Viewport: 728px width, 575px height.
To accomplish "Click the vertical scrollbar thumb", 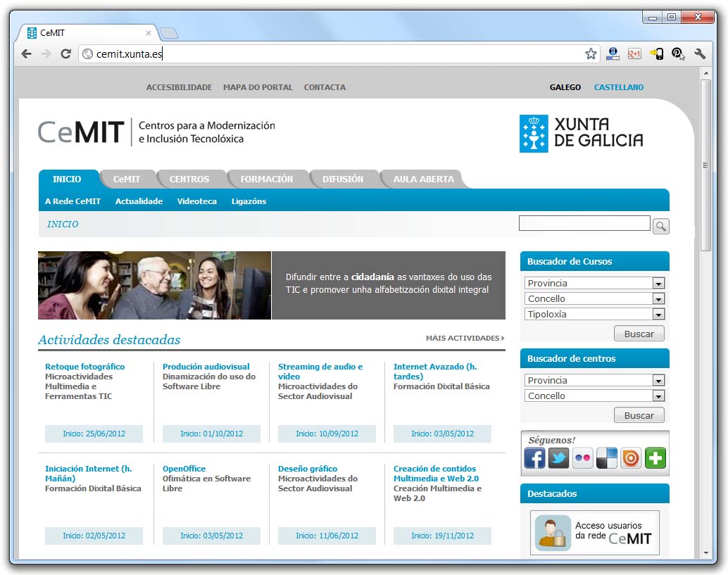I will click(705, 165).
